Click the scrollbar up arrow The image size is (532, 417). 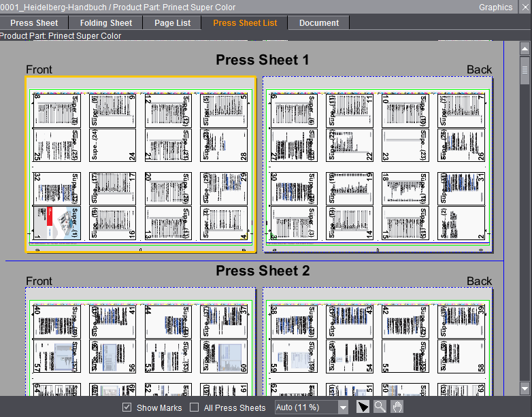(525, 49)
